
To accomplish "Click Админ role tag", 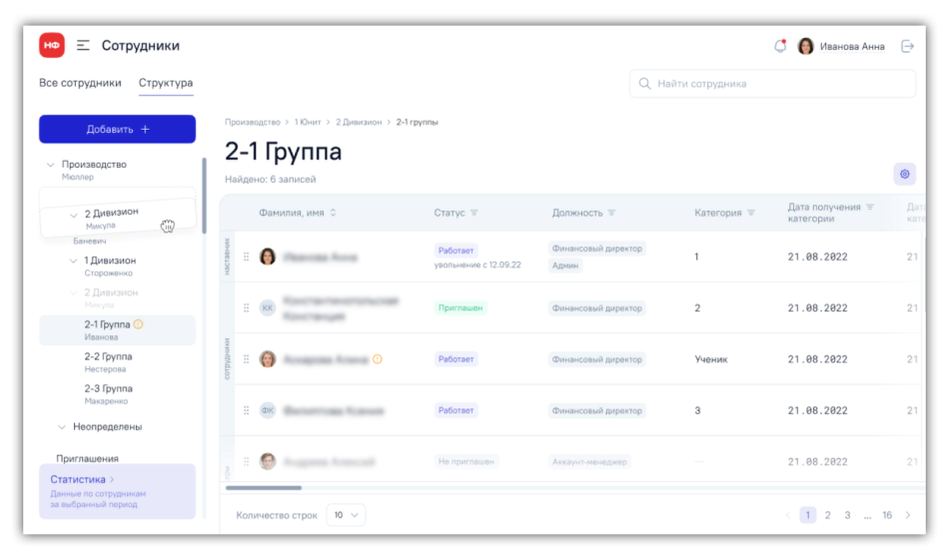I will click(565, 266).
